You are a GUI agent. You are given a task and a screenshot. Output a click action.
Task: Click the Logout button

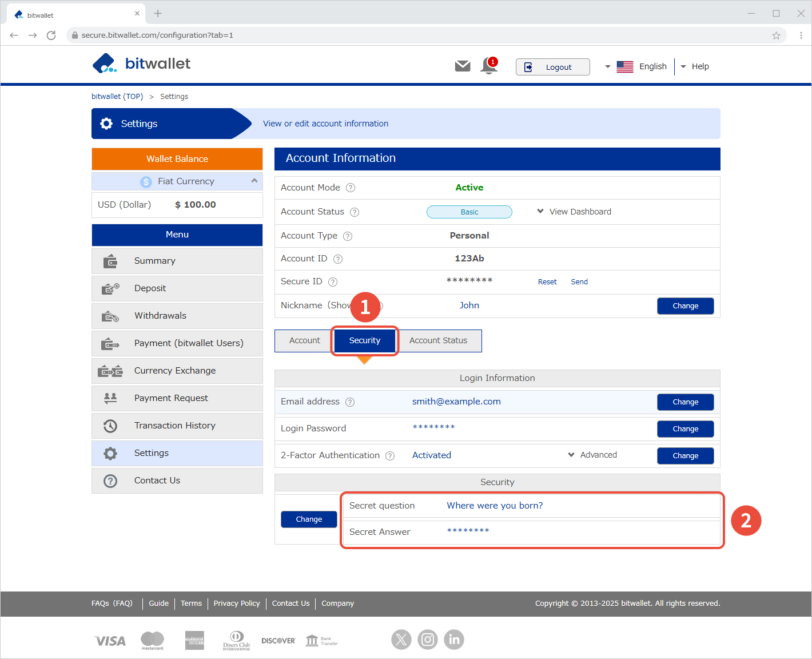[552, 67]
